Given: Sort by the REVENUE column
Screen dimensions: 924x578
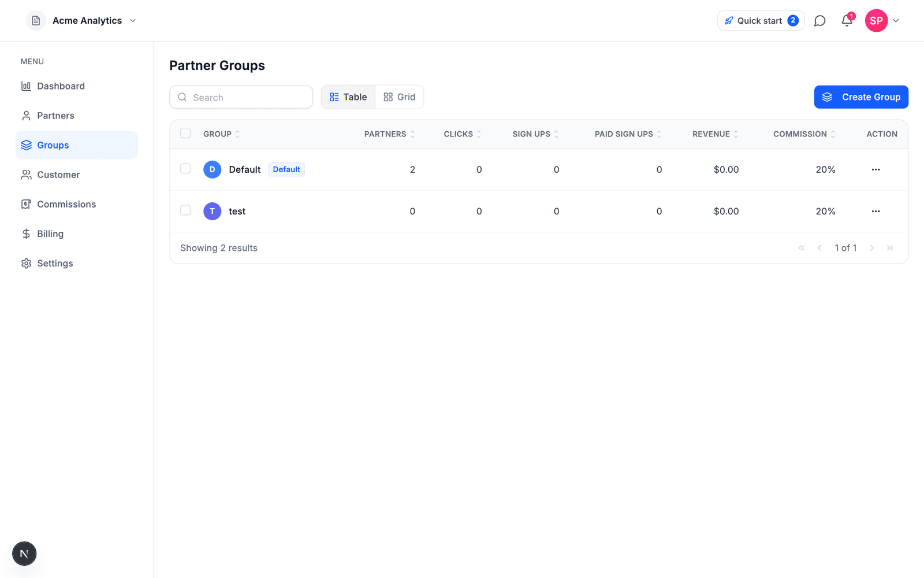Looking at the screenshot, I should [716, 134].
